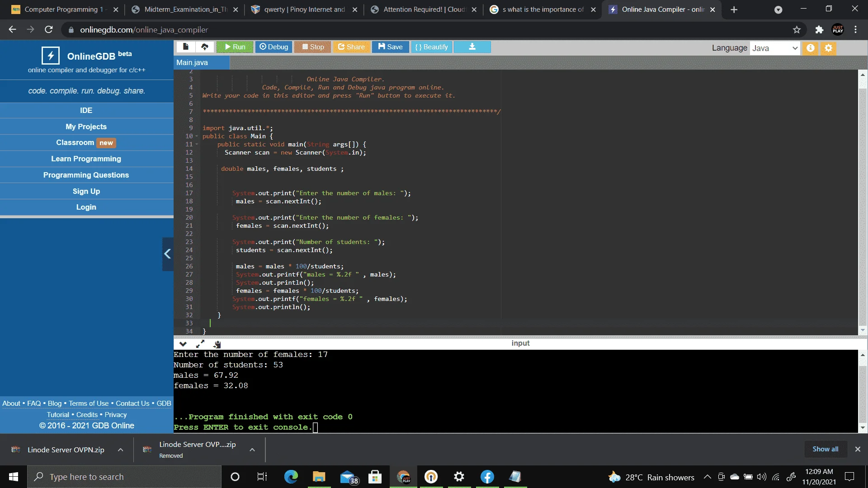Viewport: 868px width, 488px height.
Task: Switch to Midterm_Examination browser tab
Action: [x=184, y=9]
